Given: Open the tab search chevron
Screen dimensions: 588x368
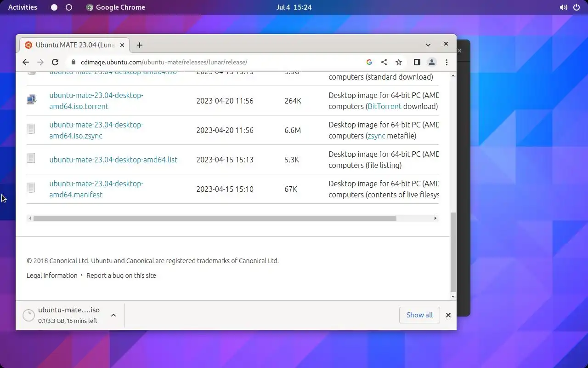Looking at the screenshot, I should tap(428, 45).
